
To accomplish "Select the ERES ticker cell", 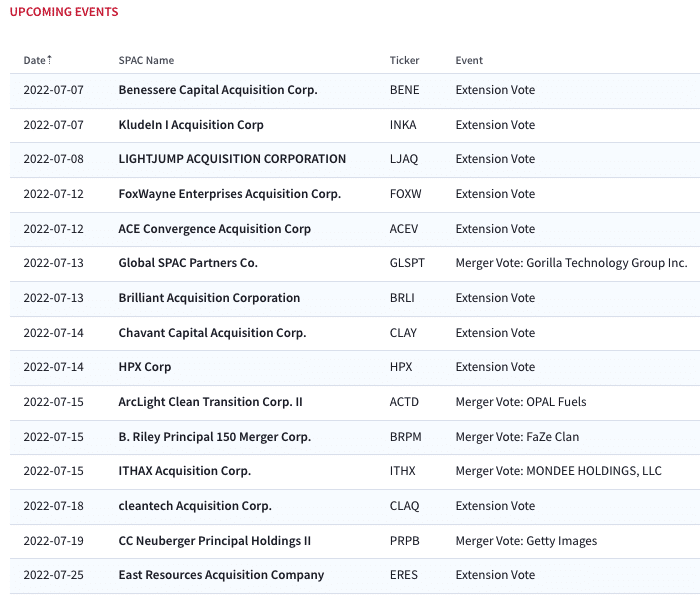I will [404, 575].
